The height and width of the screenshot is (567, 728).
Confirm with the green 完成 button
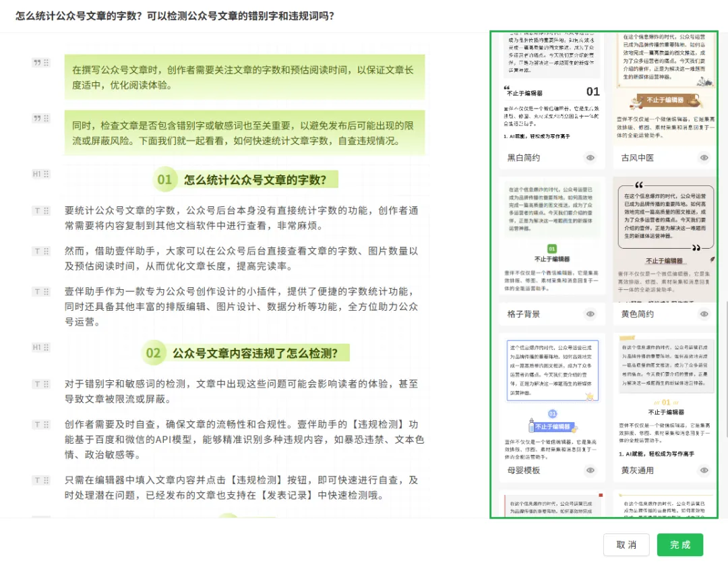pos(680,545)
